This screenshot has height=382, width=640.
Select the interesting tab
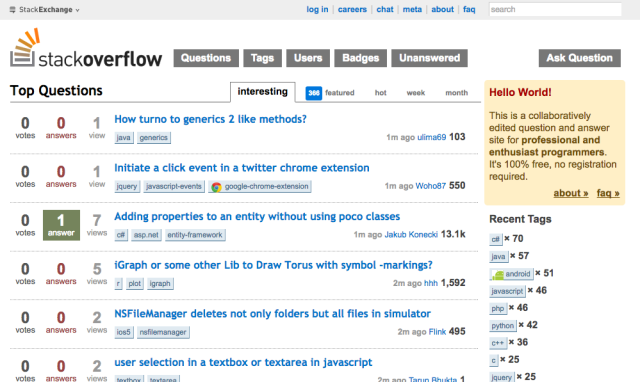pyautogui.click(x=262, y=92)
